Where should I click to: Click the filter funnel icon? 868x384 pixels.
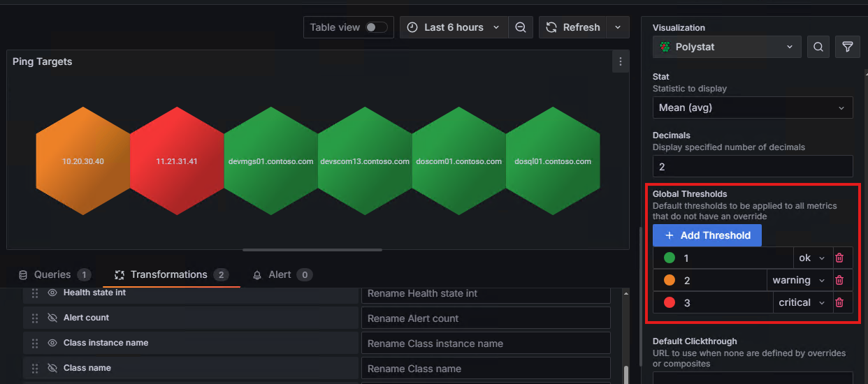click(x=847, y=47)
